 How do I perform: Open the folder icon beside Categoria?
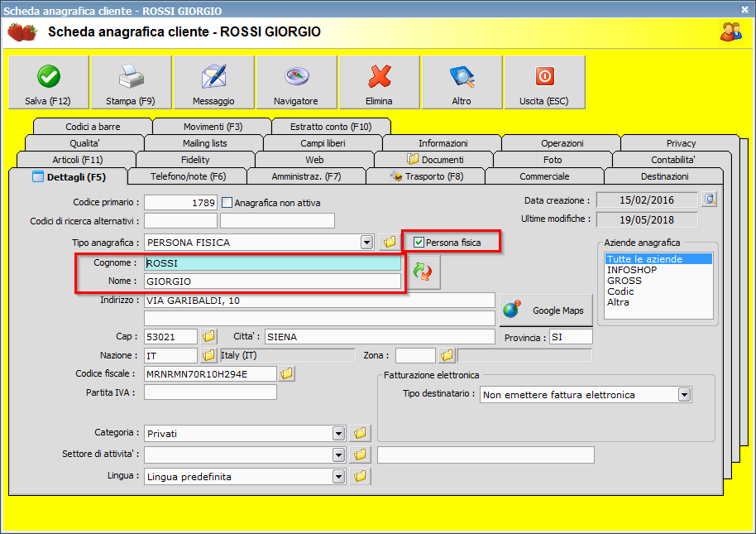tap(360, 433)
